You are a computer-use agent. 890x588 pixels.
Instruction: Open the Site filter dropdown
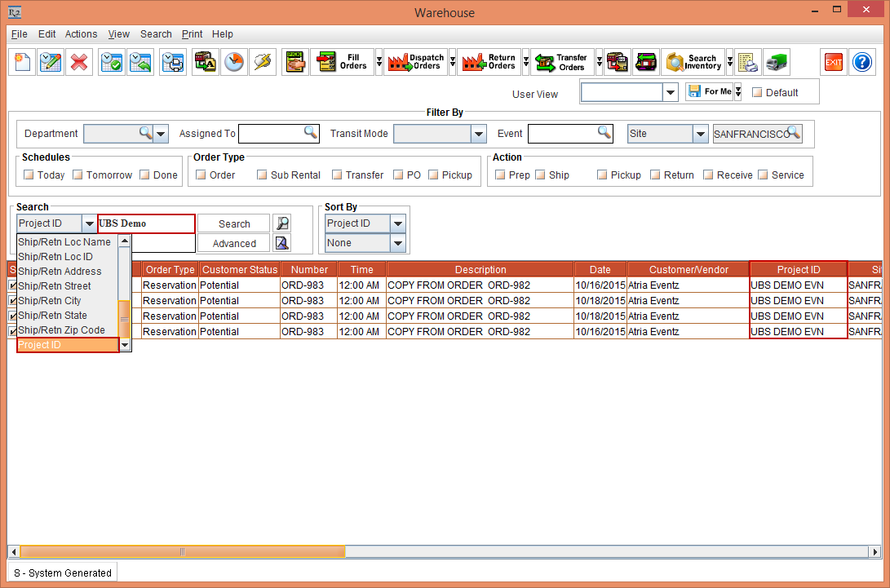699,133
